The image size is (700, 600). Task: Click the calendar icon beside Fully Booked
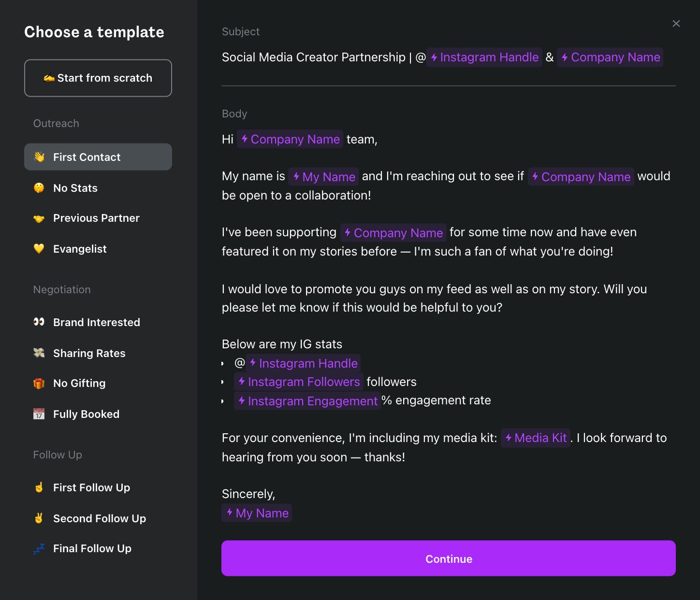click(39, 414)
